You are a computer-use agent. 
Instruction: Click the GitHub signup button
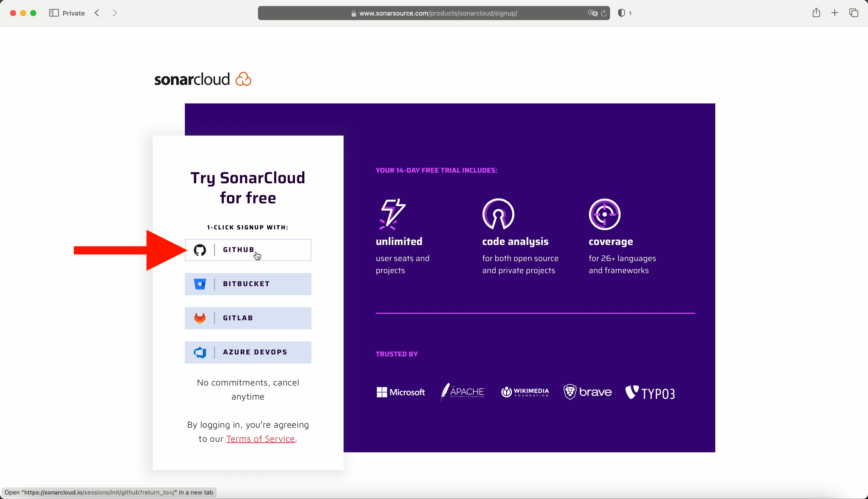[248, 250]
